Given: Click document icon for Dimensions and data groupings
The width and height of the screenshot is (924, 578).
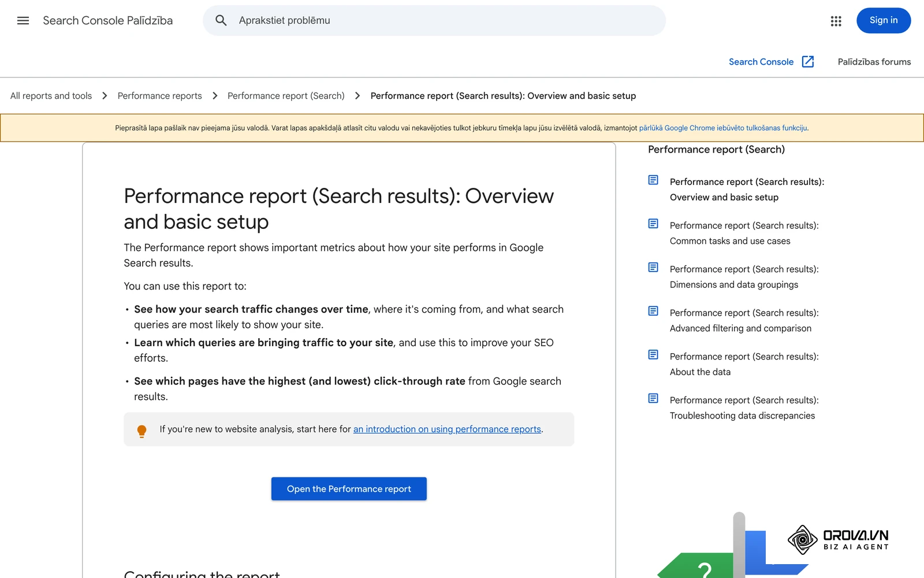Looking at the screenshot, I should (653, 268).
